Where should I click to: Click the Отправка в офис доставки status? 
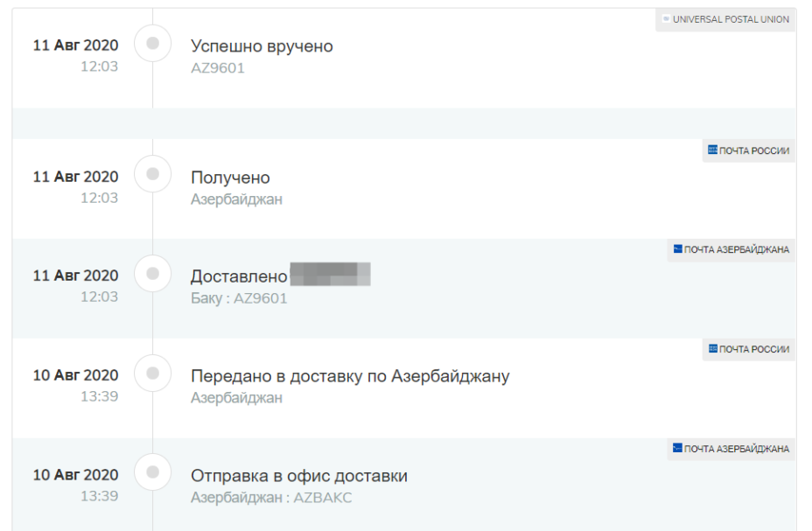point(298,476)
